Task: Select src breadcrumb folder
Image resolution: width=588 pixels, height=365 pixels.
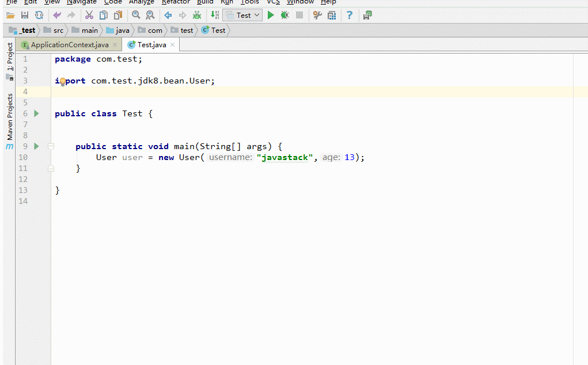Action: pyautogui.click(x=53, y=31)
